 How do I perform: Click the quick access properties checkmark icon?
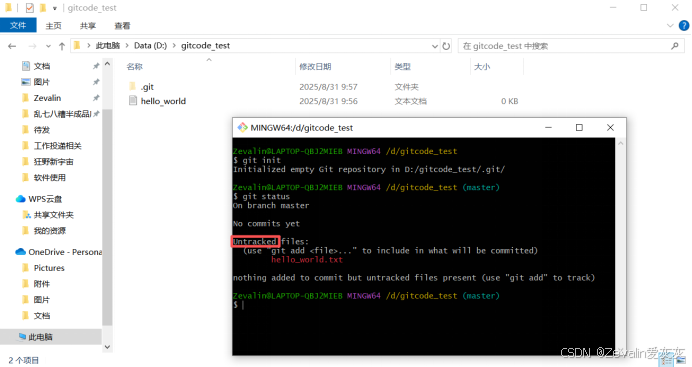30,8
